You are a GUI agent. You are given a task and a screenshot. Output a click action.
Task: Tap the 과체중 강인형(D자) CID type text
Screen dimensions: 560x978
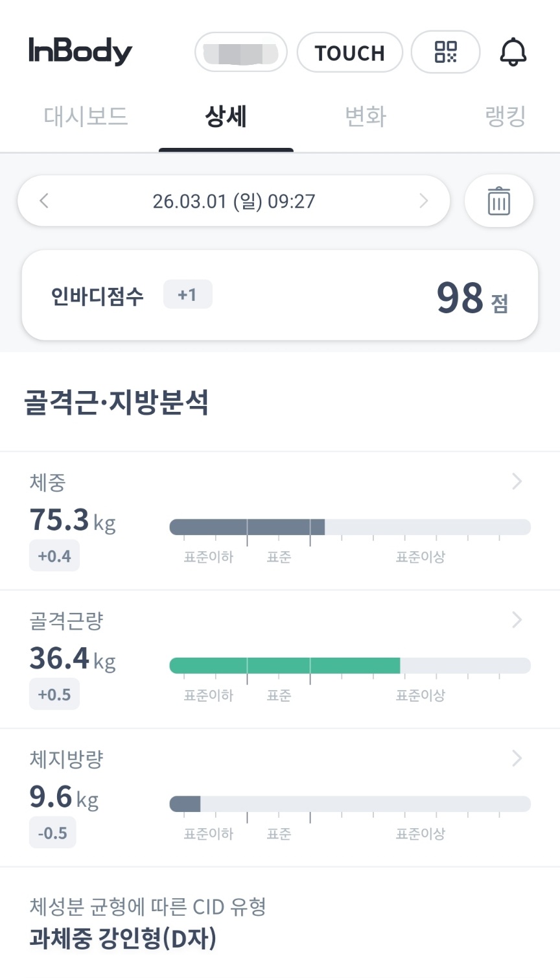point(123,938)
